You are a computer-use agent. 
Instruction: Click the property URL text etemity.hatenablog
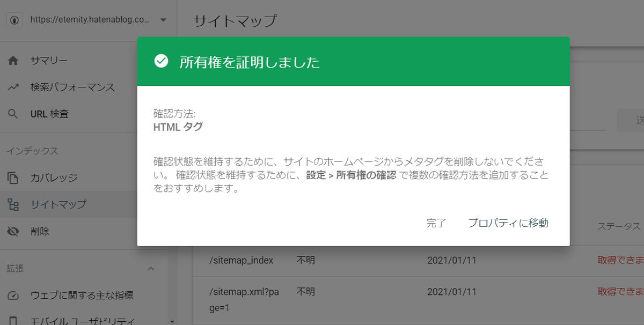90,20
